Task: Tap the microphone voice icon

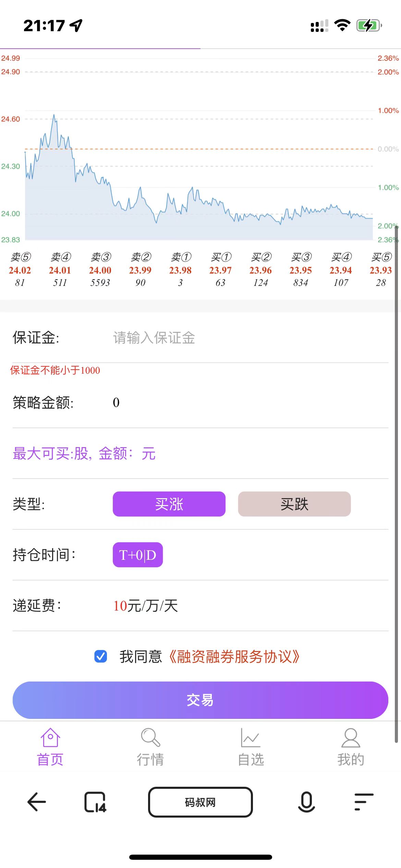Action: point(306,802)
